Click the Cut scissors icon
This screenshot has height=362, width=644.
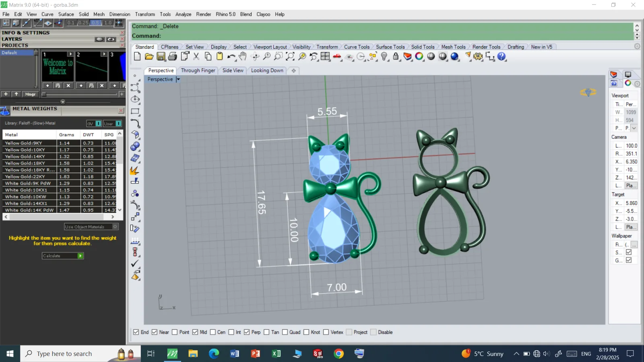coord(196,56)
